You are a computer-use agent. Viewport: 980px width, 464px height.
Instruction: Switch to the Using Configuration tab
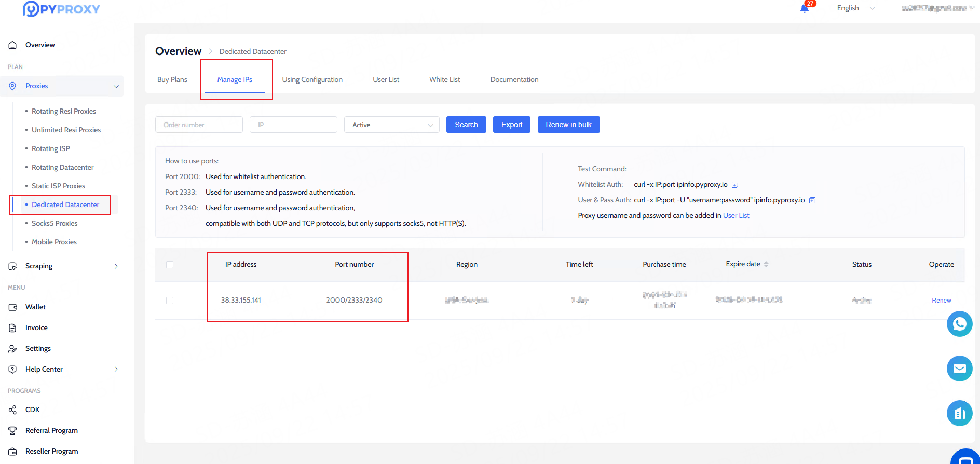(312, 79)
